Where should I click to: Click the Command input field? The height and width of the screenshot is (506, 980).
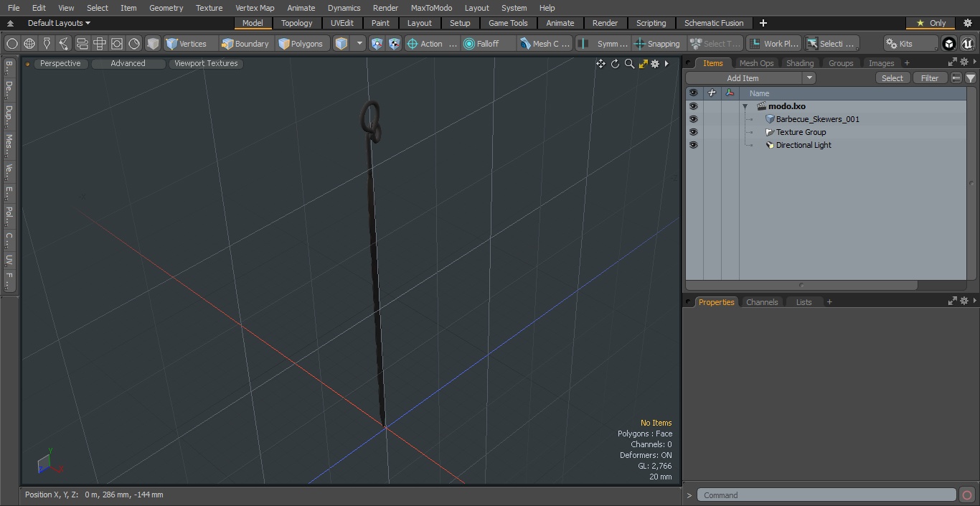click(826, 495)
